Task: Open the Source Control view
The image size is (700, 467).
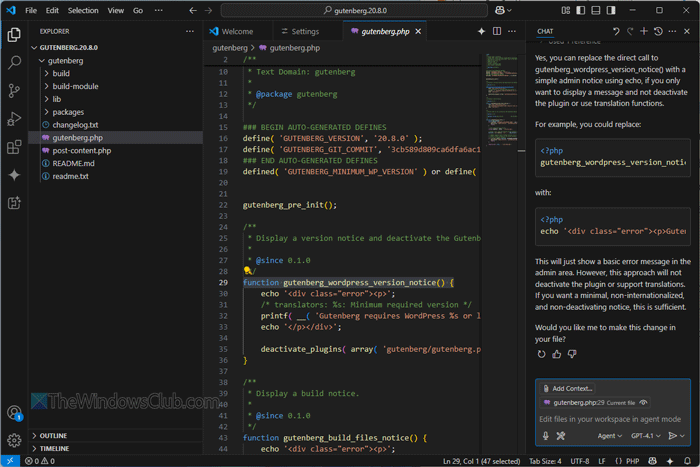Action: point(14,91)
